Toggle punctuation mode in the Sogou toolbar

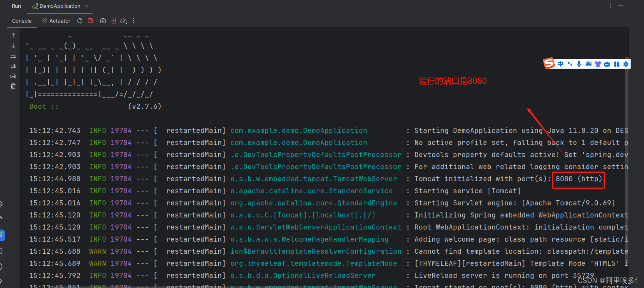(x=570, y=64)
